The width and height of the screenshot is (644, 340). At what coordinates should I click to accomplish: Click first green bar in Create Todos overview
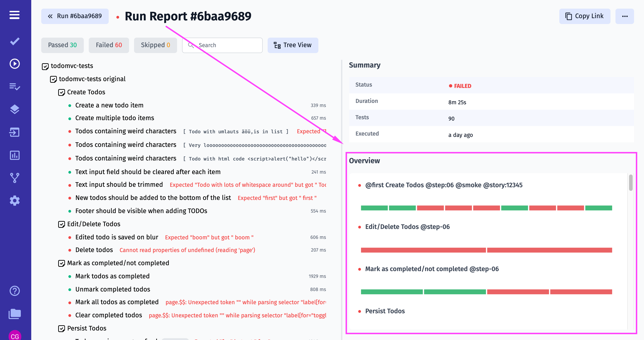pos(374,208)
